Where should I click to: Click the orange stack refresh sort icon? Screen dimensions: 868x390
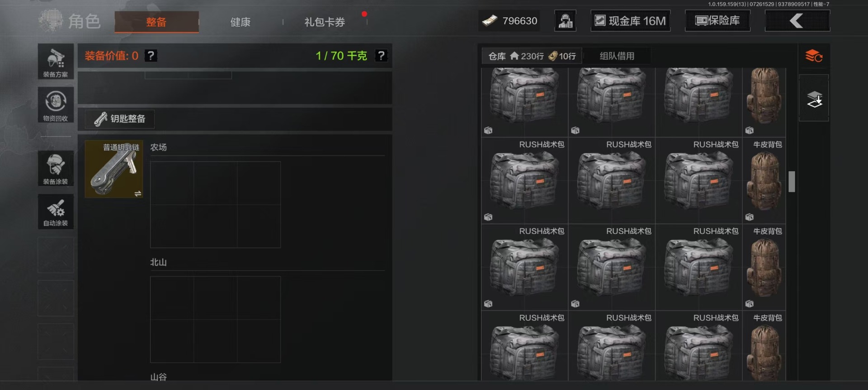pyautogui.click(x=814, y=57)
